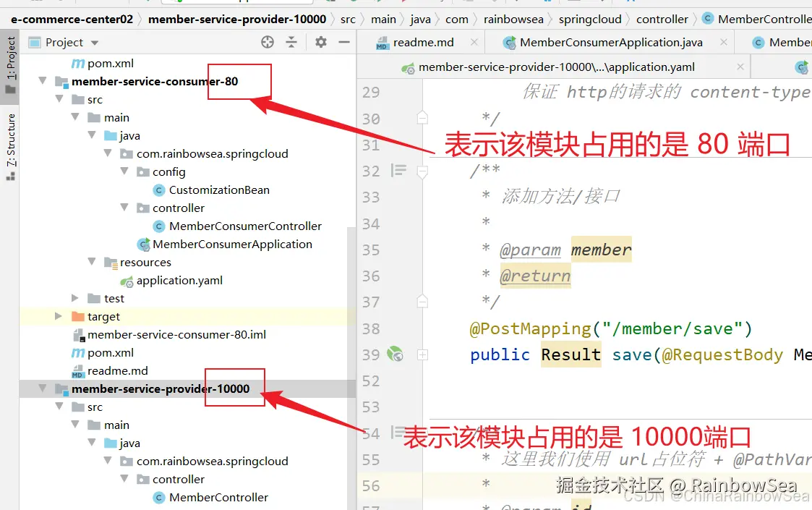Collapse the resources folder
812x510 pixels.
[92, 261]
